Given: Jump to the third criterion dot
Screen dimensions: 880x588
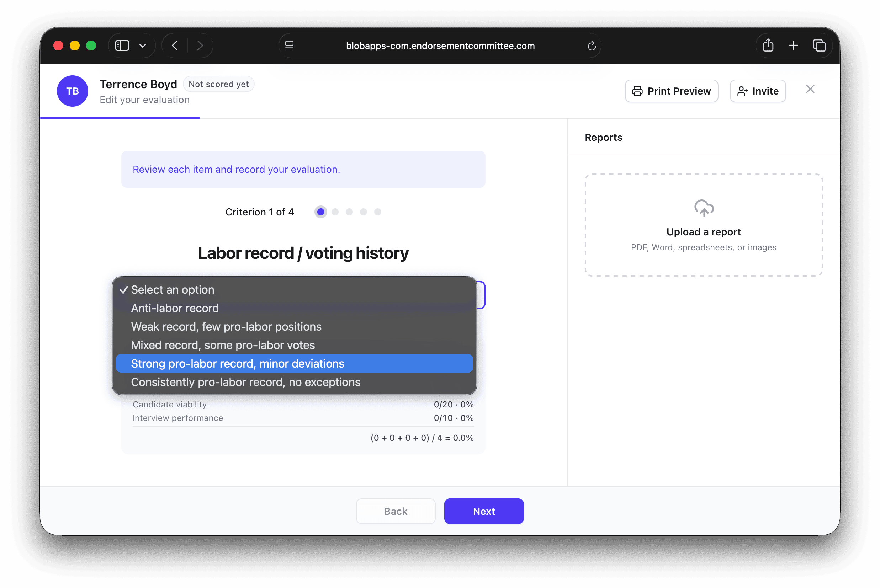Looking at the screenshot, I should (x=349, y=212).
